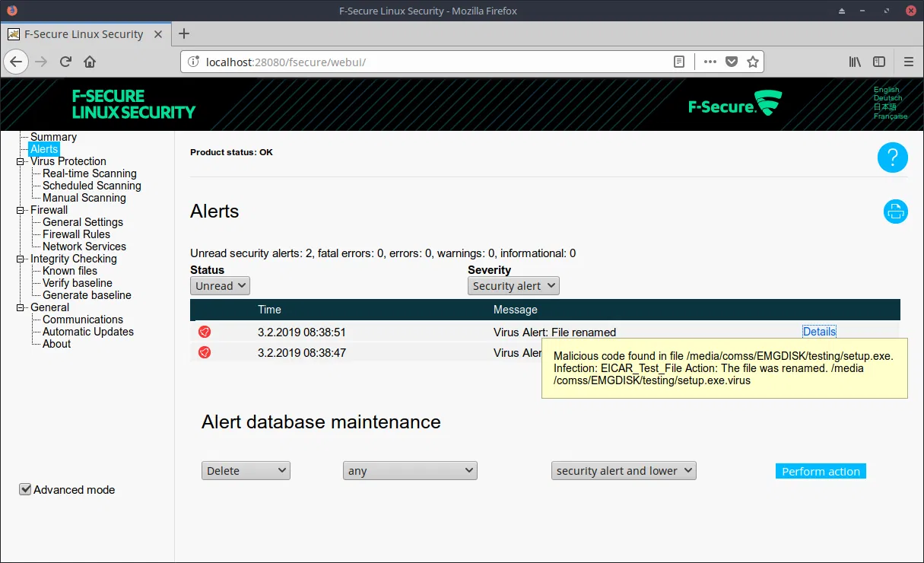This screenshot has width=924, height=563.
Task: Open the Summary page in the sidebar
Action: (x=53, y=137)
